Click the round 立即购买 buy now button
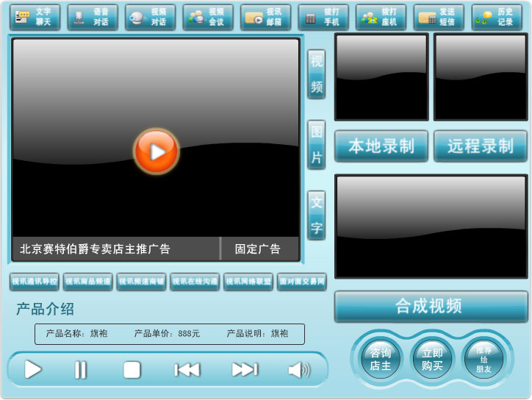 432,359
